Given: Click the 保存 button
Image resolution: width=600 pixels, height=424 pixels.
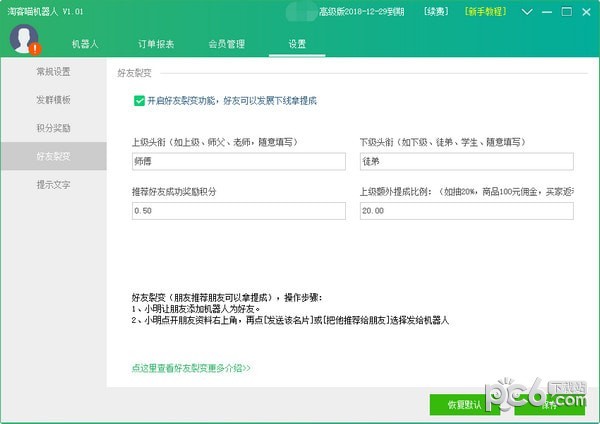Looking at the screenshot, I should tap(549, 404).
